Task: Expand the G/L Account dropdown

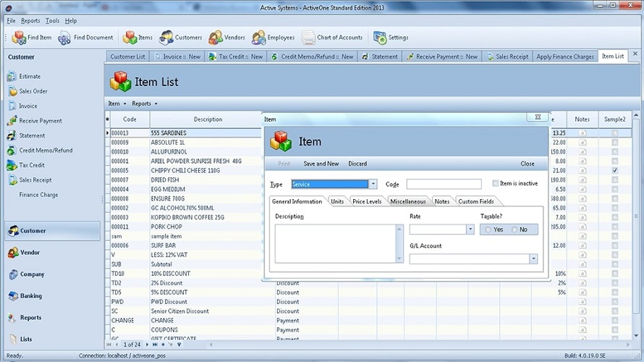Action: (x=533, y=259)
